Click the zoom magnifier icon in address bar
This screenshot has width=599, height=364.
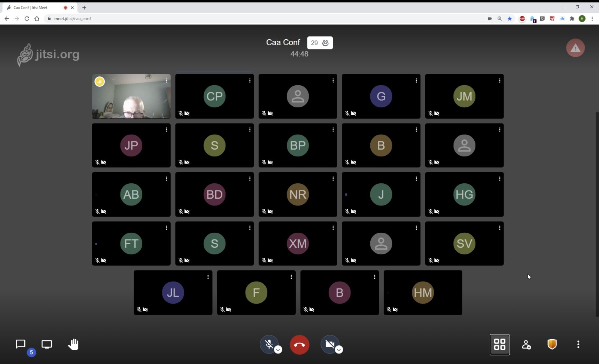(499, 18)
